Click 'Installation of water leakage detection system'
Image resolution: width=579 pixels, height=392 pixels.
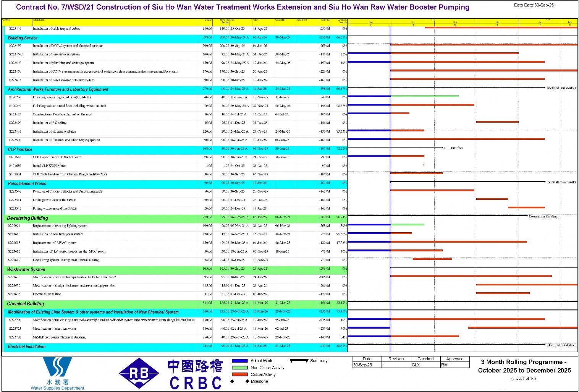pyautogui.click(x=63, y=80)
